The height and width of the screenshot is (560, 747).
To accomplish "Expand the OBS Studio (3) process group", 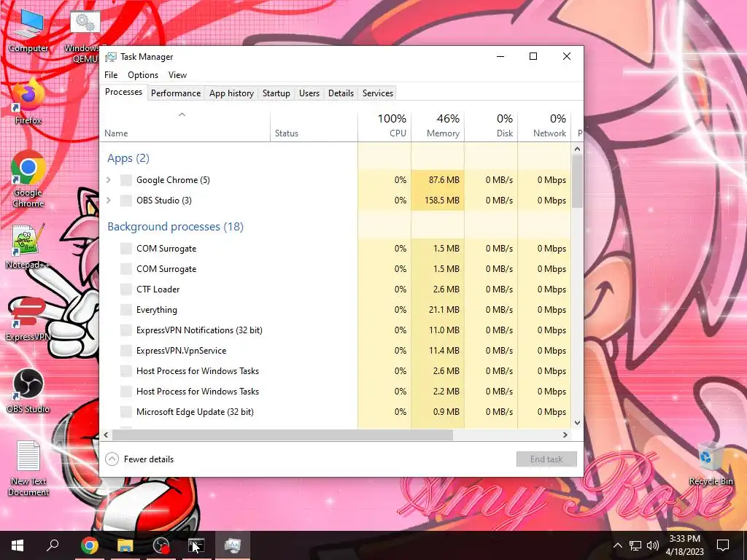I will 109,201.
